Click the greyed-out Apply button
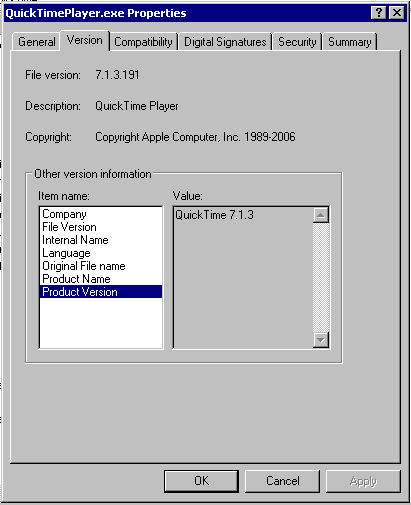 pos(363,481)
